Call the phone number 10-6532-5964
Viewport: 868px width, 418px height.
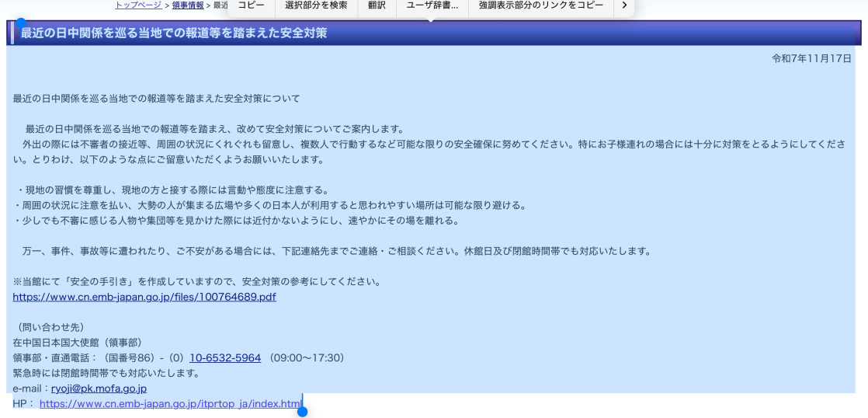pyautogui.click(x=225, y=358)
